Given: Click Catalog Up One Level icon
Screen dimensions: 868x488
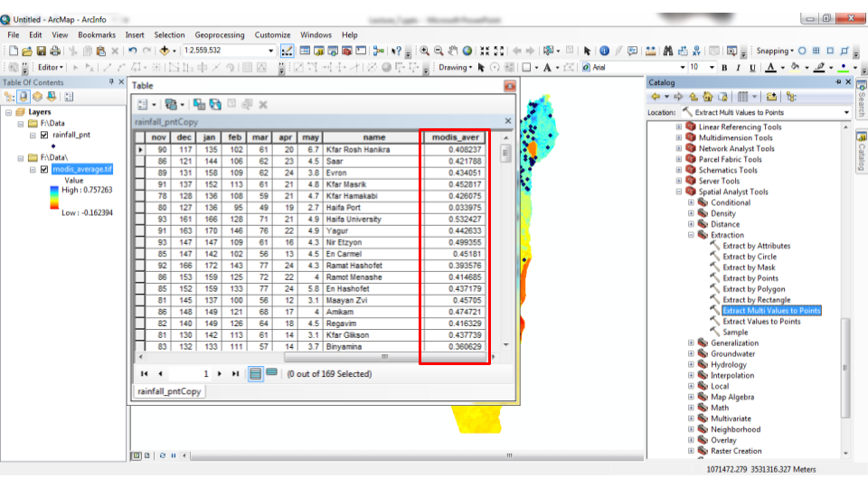Looking at the screenshot, I should (x=693, y=97).
